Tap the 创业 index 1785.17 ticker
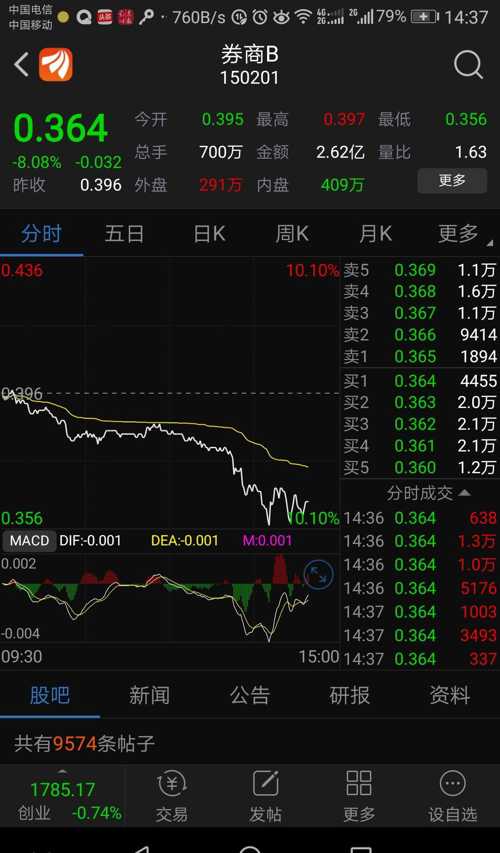This screenshot has height=853, width=500. [63, 801]
